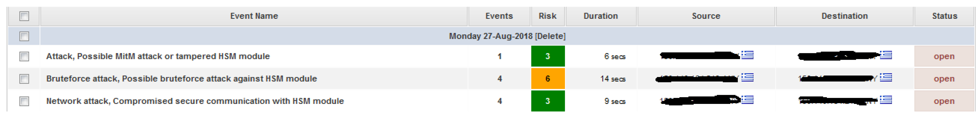Click the Status column header
Screen dimensions: 980x124
pos(944,16)
